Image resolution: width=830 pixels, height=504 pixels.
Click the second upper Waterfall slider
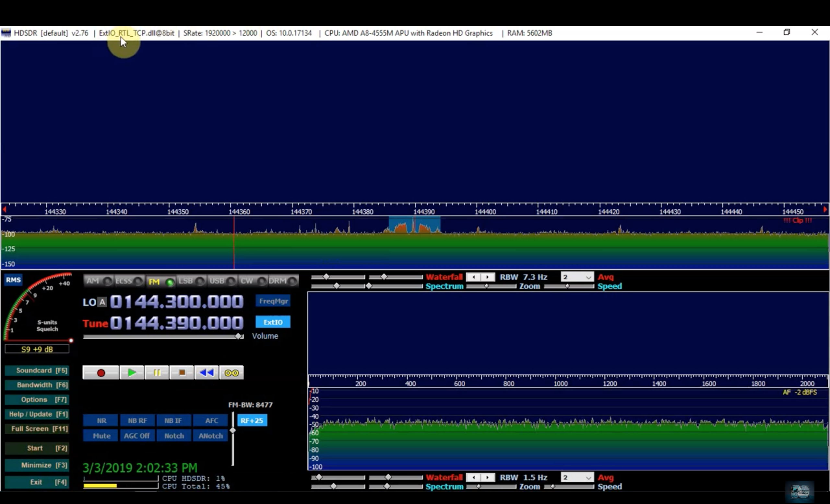pos(396,277)
